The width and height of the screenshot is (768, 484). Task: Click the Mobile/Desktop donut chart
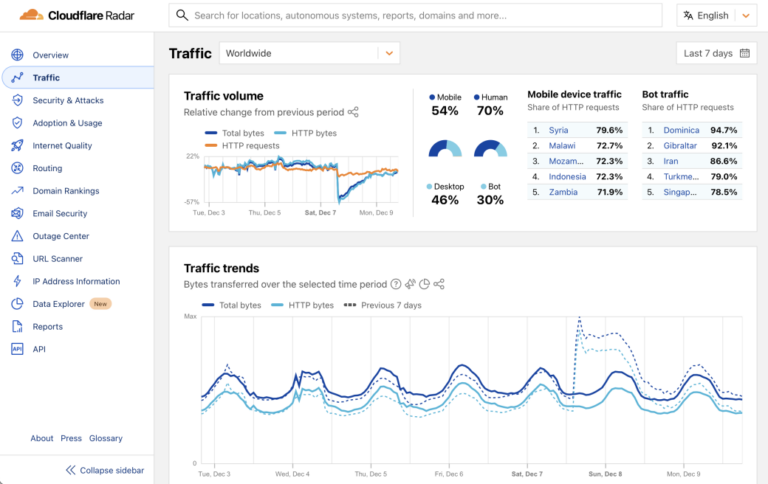point(445,148)
